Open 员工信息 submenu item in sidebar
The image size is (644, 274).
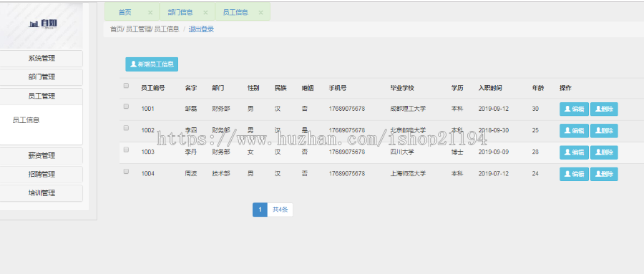(26, 120)
